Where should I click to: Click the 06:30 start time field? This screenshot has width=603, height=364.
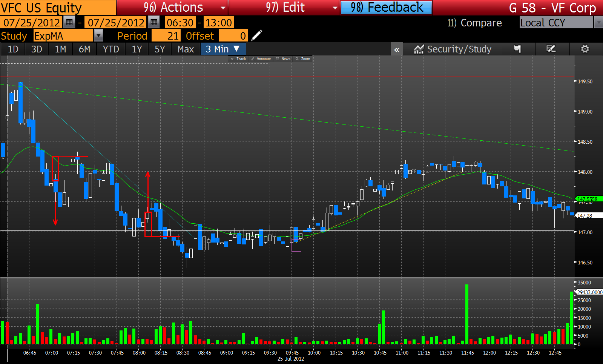180,23
